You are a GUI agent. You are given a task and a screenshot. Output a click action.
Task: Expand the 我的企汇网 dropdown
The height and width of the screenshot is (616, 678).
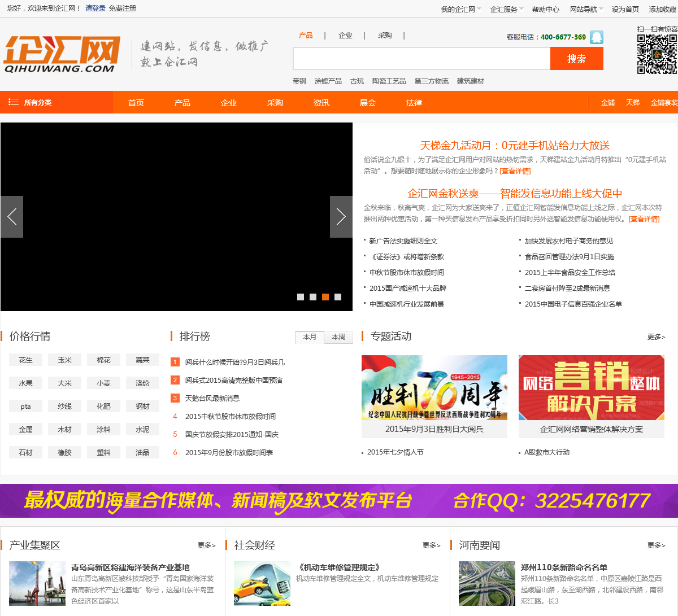pyautogui.click(x=461, y=9)
